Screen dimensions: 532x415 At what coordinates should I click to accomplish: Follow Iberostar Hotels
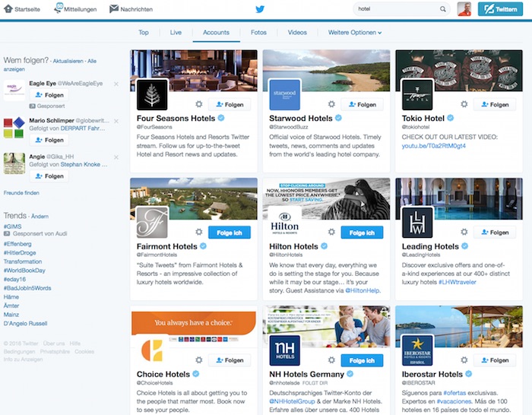point(495,360)
